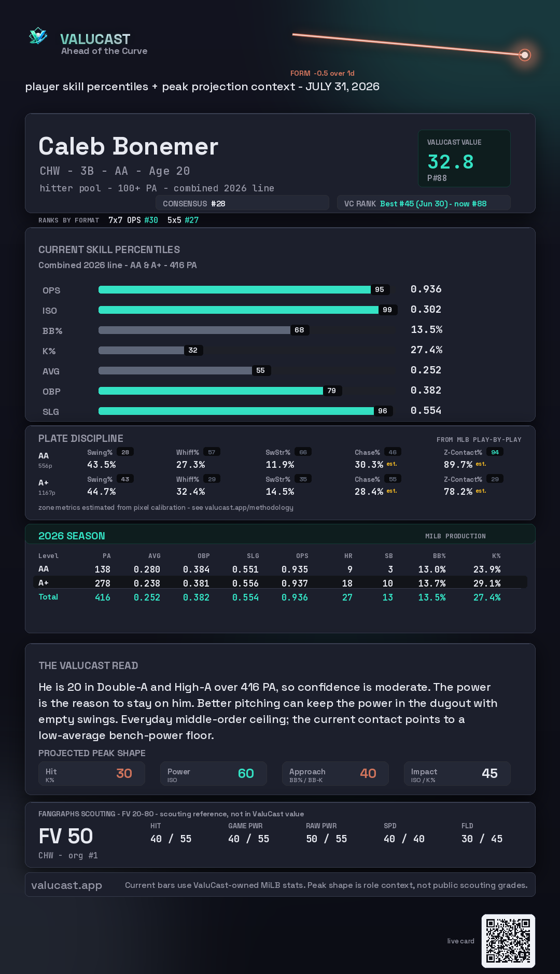Click the Impact 45 peak shape tile
Screen dimensions: 560x974
pos(457,773)
